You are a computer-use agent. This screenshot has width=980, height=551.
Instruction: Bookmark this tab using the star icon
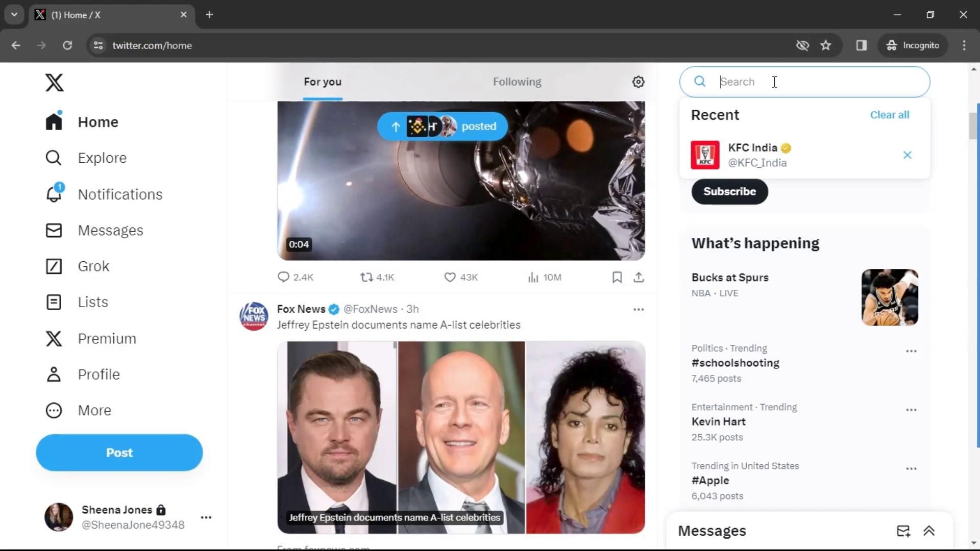[825, 45]
